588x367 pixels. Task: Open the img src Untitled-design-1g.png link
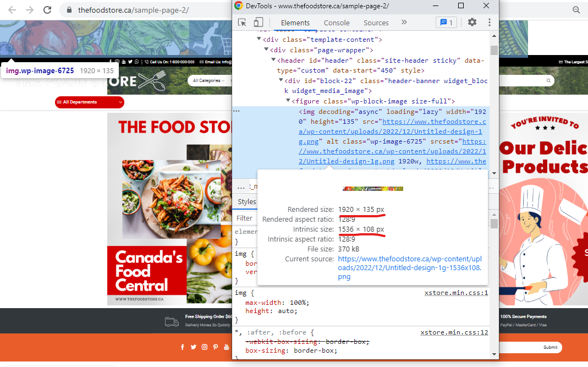[392, 132]
